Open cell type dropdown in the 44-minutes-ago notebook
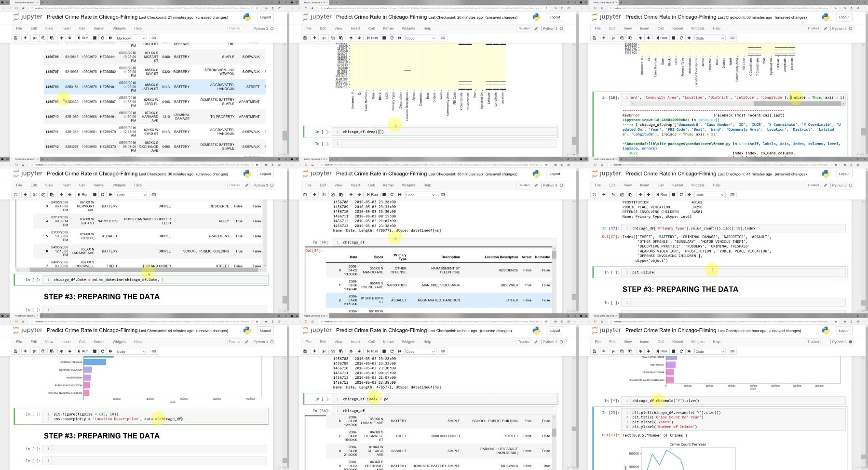The height and width of the screenshot is (470, 868). tap(131, 351)
